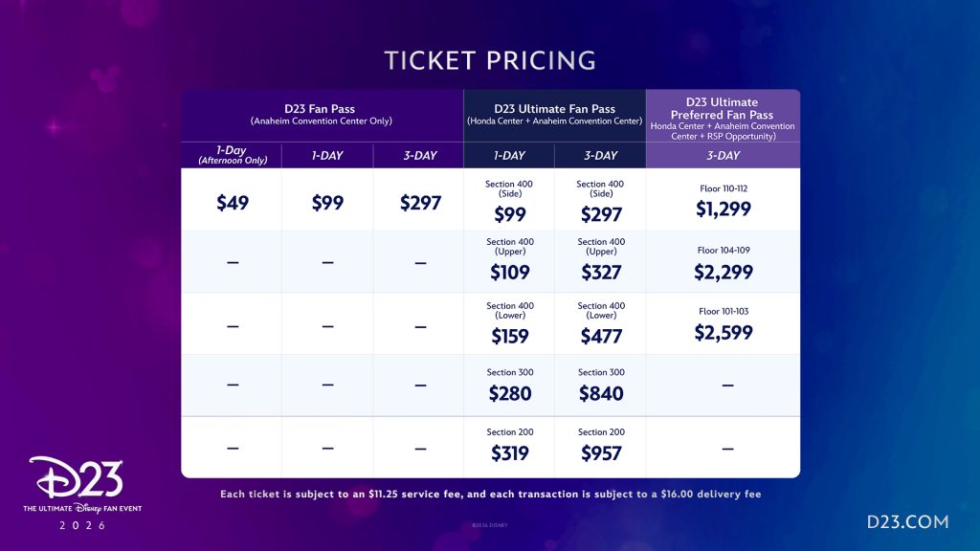Choose the $2,299 Floor 104-109 price
The width and height of the screenshot is (980, 551).
pos(723,272)
